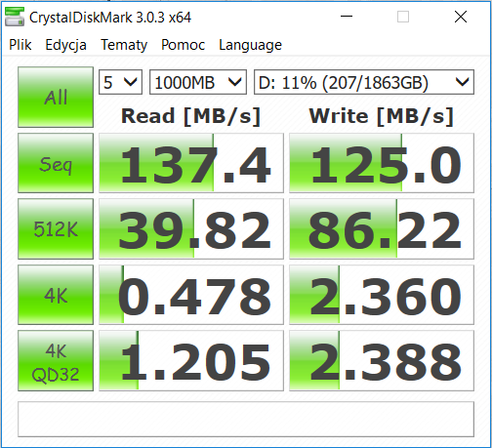Click the CrystalDiskMark app icon in title bar

pyautogui.click(x=15, y=17)
